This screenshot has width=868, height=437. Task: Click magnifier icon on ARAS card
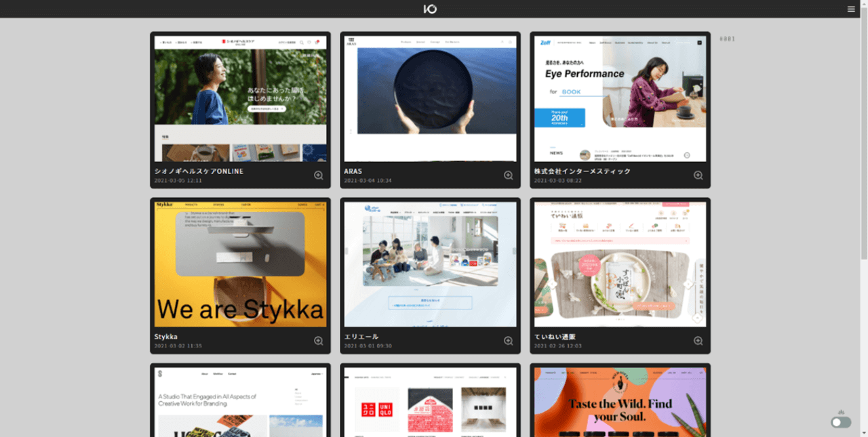coord(508,175)
